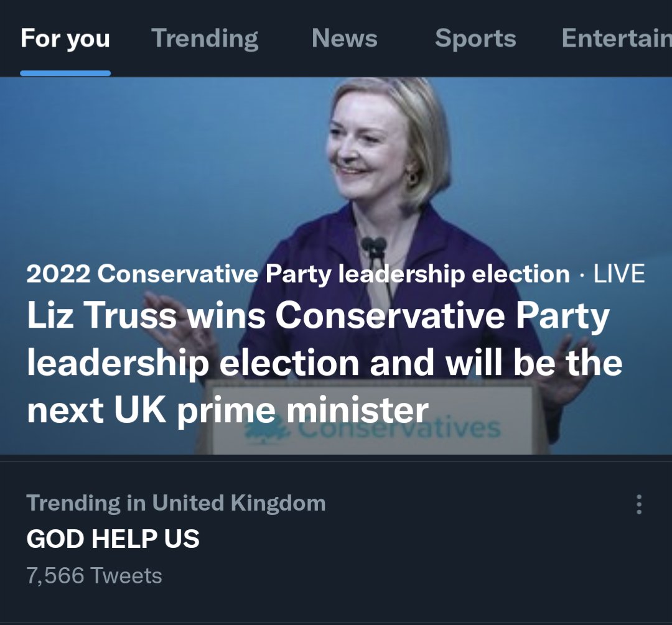Click the Conservatives tree logo on the lectern
The width and height of the screenshot is (672, 625).
tap(268, 430)
